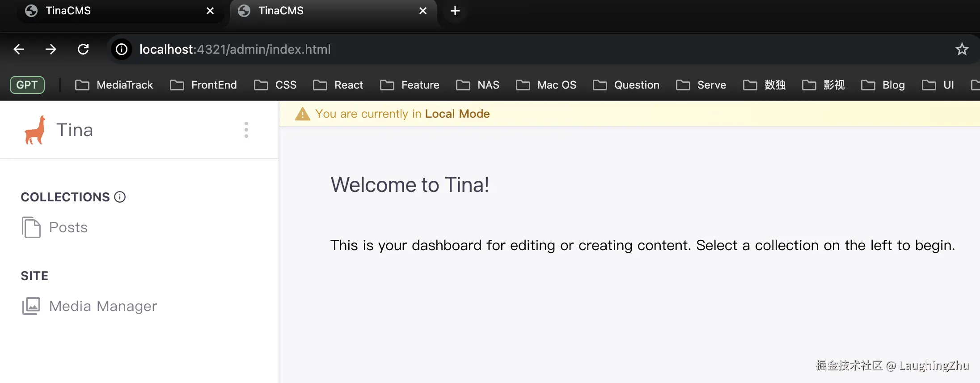The height and width of the screenshot is (383, 980).
Task: View site information for localhost
Action: (x=122, y=49)
